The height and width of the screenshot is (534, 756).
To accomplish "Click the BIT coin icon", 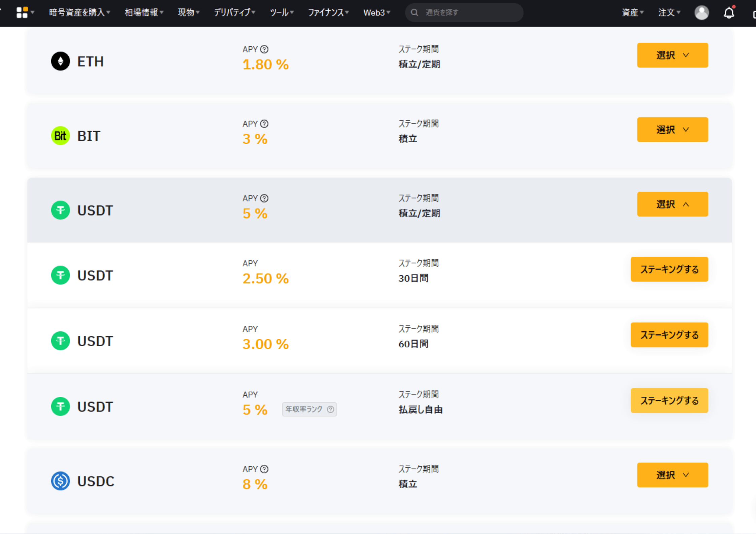I will click(x=60, y=136).
